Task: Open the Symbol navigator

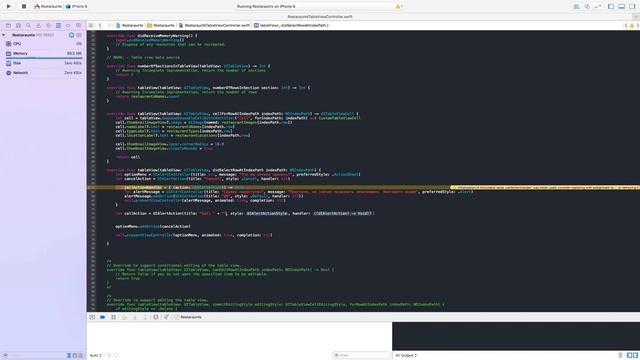Action: point(18,25)
